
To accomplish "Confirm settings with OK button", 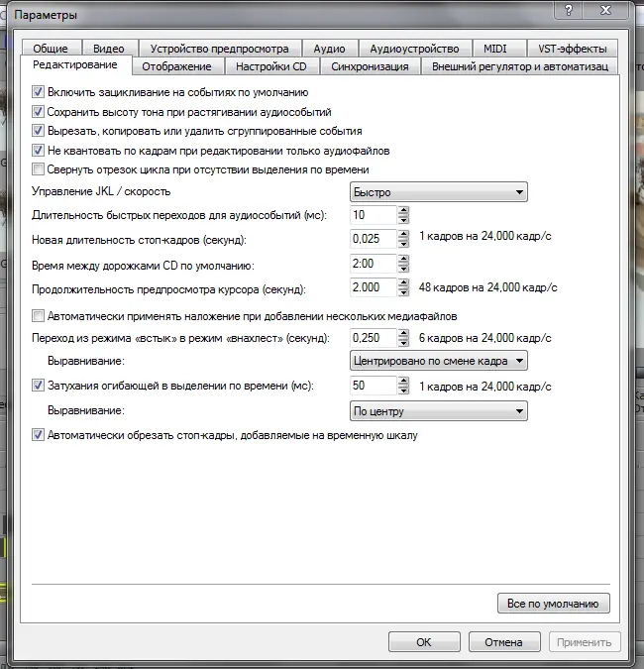I will point(424,641).
